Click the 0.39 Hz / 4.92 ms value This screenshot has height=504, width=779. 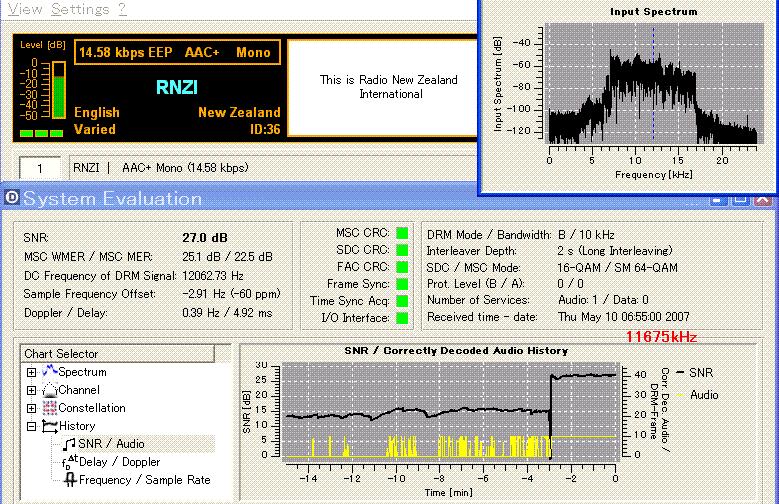[228, 313]
